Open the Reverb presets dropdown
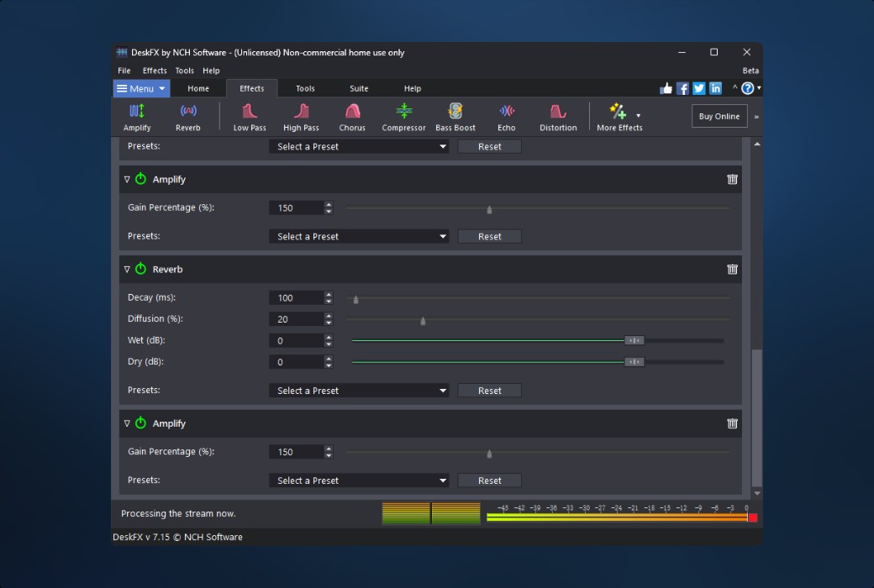Screen dimensions: 874x588 click(359, 391)
